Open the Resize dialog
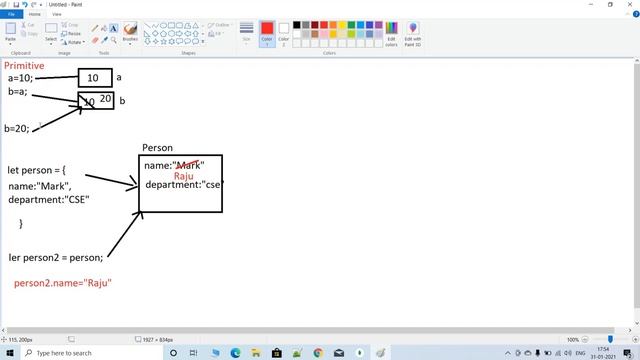640x360 pixels. coord(71,33)
